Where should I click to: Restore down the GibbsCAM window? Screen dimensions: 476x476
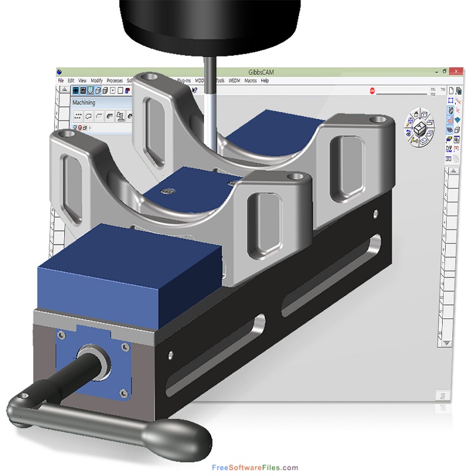444,71
